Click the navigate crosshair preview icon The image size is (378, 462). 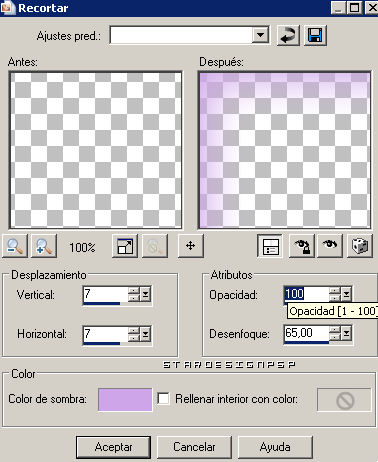tap(191, 246)
